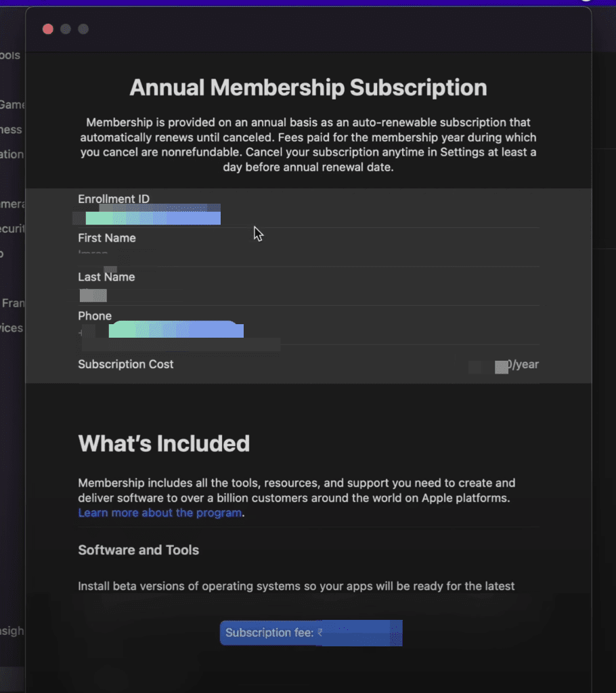616x693 pixels.
Task: Select the 'Last Name' label
Action: click(x=106, y=277)
